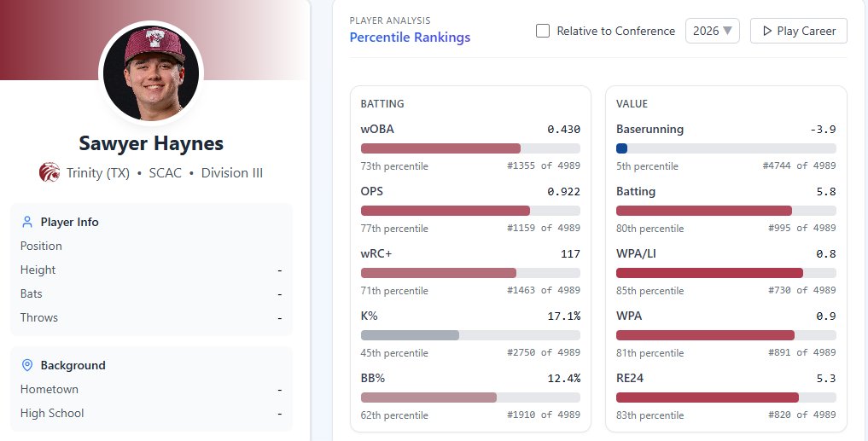Enable Relative to Conference checkbox
868x441 pixels.
tap(543, 31)
